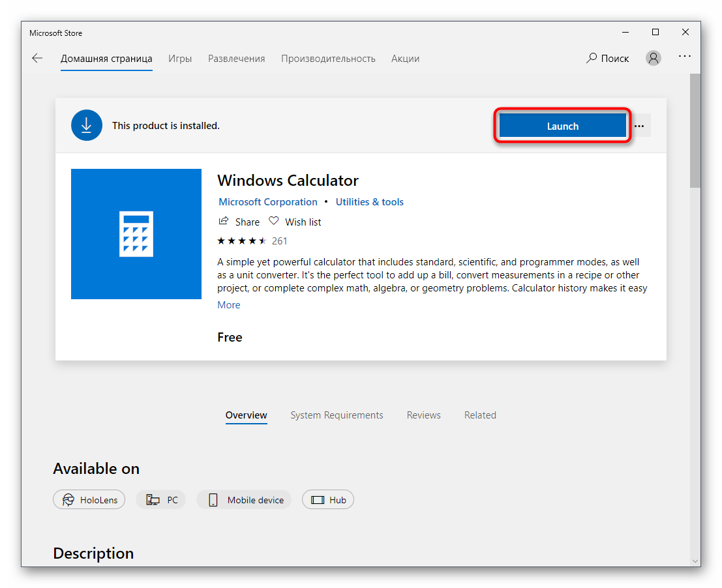Image resolution: width=722 pixels, height=588 pixels.
Task: Open the Utilities & tools category link
Action: [369, 202]
